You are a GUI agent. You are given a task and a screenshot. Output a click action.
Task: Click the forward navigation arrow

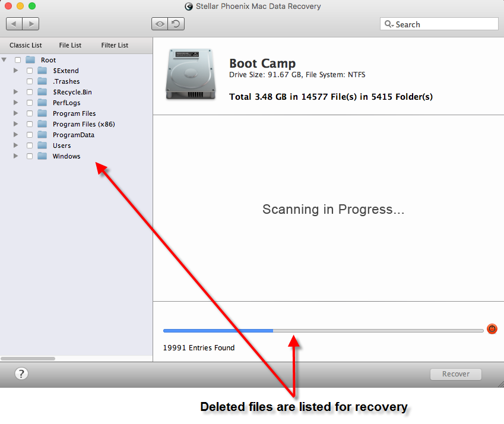pos(31,24)
